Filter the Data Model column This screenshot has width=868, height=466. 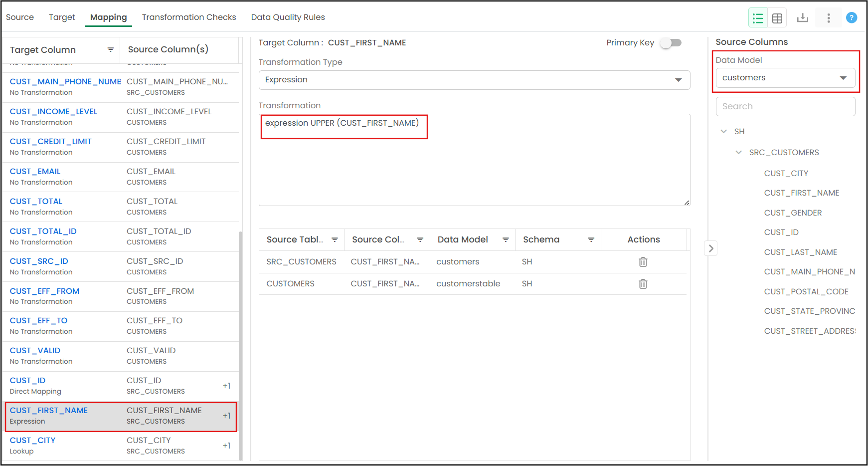506,240
